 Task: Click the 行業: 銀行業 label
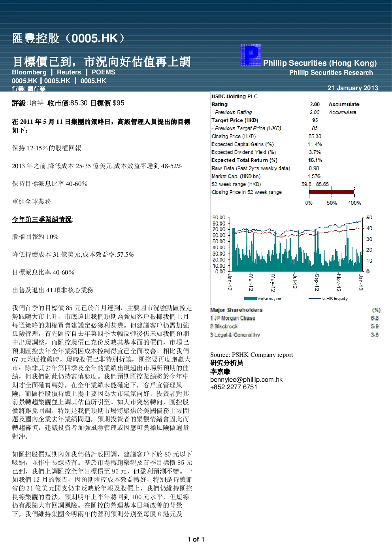[28, 89]
